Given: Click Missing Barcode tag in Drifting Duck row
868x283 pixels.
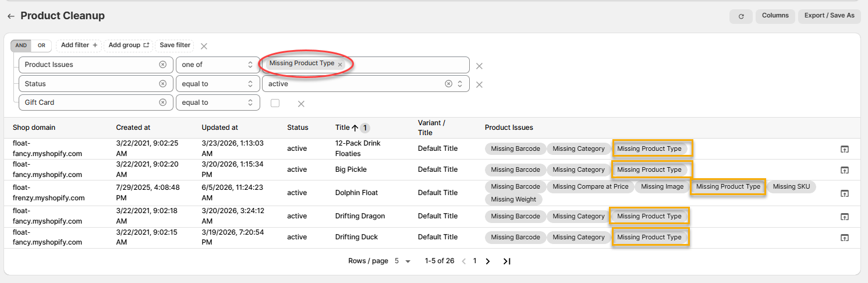Looking at the screenshot, I should (x=515, y=238).
